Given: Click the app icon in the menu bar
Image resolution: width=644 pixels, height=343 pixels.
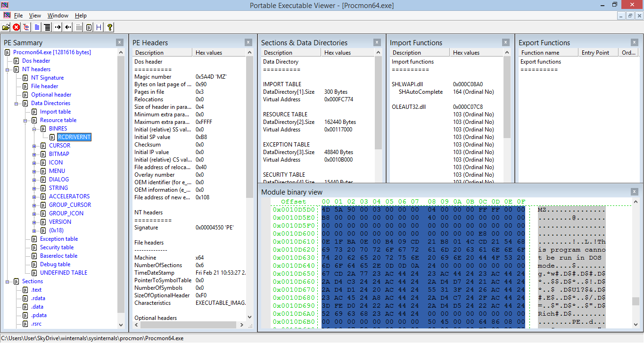Looking at the screenshot, I should click(6, 16).
